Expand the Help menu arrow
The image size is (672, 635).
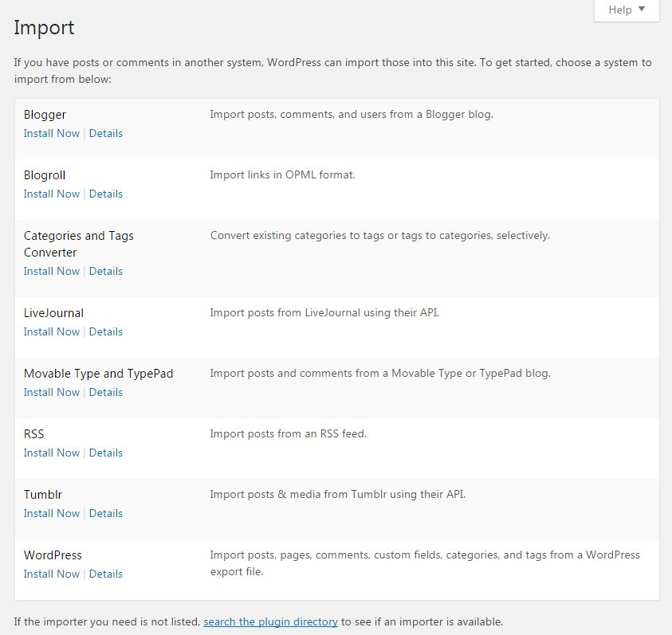coord(642,10)
